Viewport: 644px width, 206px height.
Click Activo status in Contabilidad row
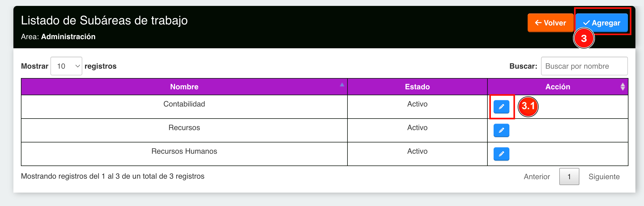click(x=417, y=104)
